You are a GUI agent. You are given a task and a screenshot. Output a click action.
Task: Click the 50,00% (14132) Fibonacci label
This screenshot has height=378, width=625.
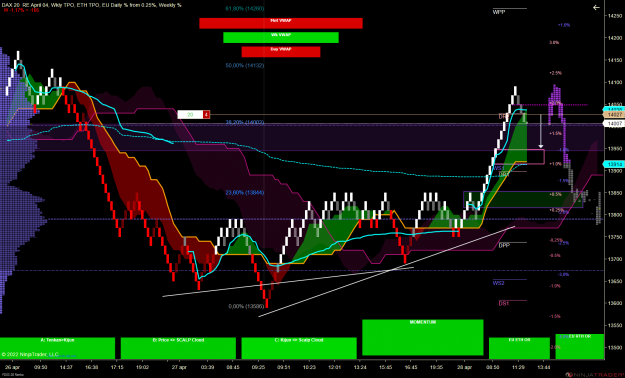245,65
